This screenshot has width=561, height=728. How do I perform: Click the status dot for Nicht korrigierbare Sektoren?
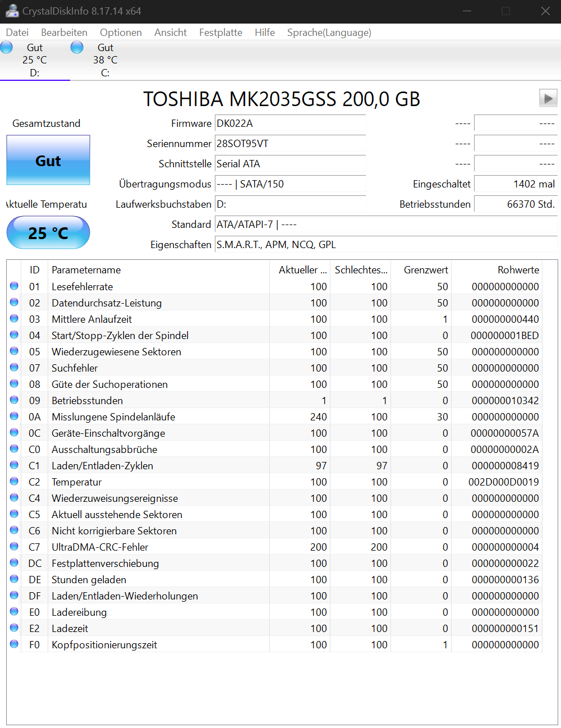(x=14, y=530)
